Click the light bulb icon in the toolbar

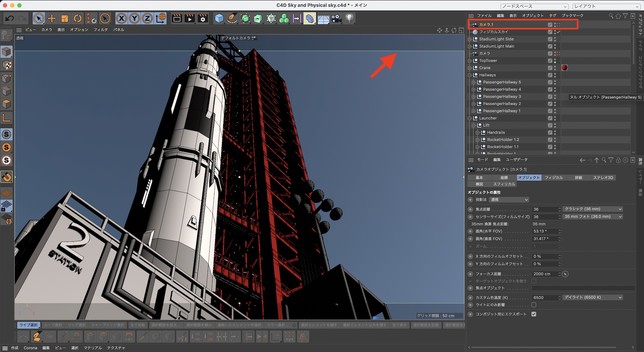coord(349,18)
